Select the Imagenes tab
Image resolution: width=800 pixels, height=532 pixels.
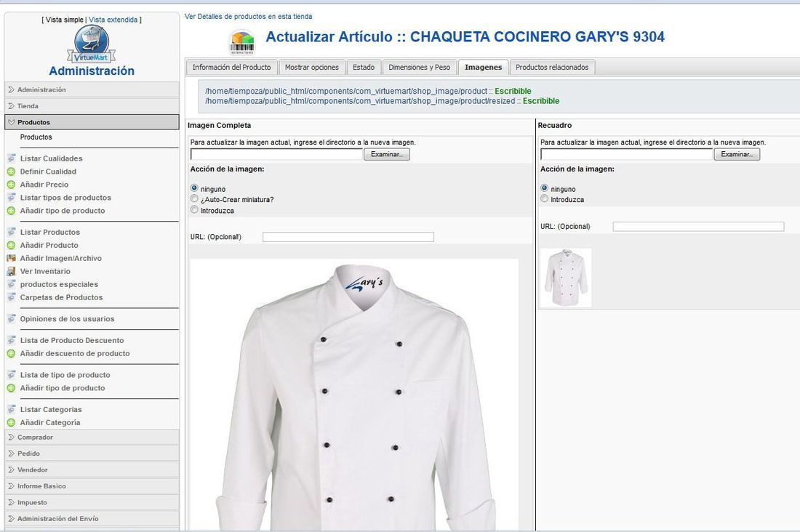[483, 68]
